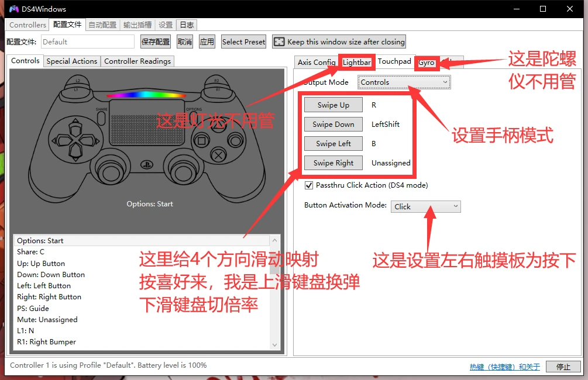This screenshot has width=588, height=380.
Task: Click the profile name field showing Default
Action: tap(88, 42)
